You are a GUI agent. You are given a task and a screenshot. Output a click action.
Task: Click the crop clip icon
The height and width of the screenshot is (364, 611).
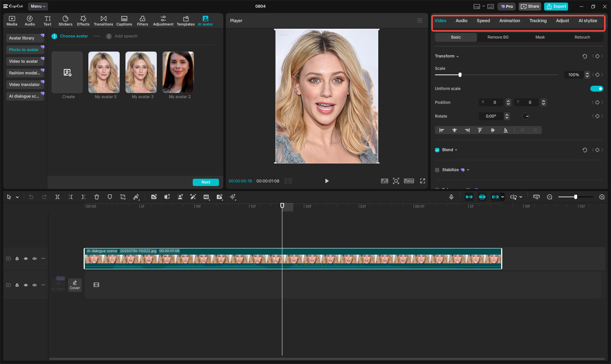click(x=123, y=197)
